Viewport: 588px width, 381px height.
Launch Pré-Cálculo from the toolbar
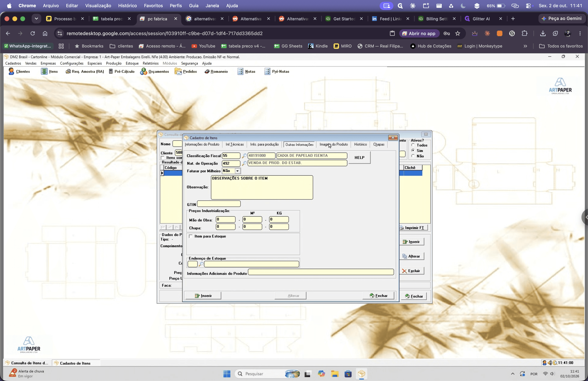point(122,71)
